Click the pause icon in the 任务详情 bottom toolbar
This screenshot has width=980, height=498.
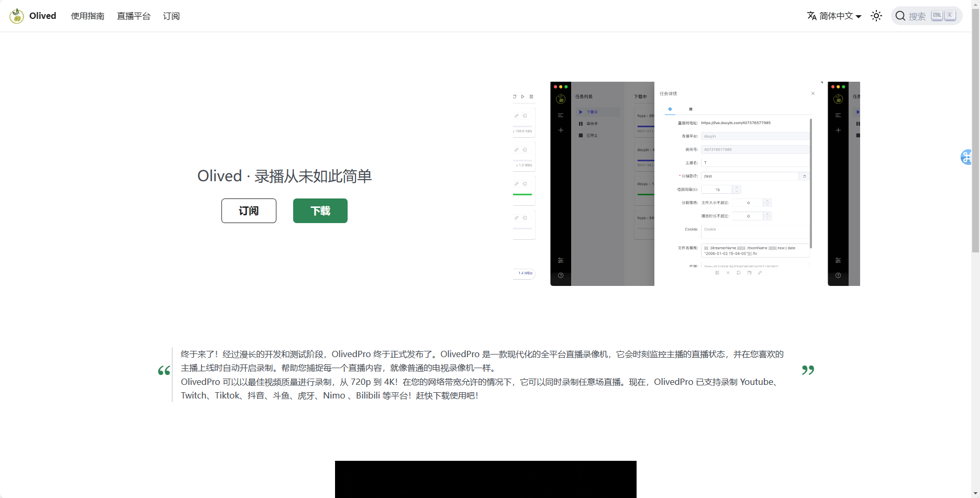pyautogui.click(x=717, y=273)
